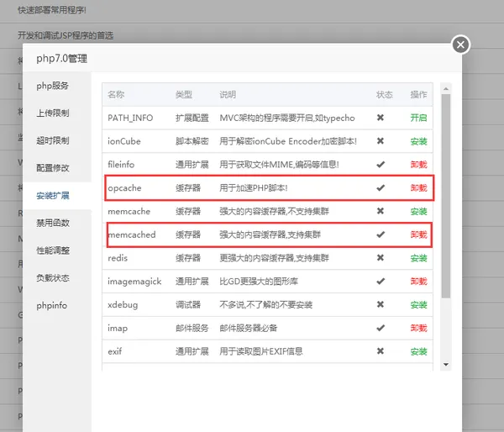Select the redis name cell
The height and width of the screenshot is (432, 504).
point(118,258)
